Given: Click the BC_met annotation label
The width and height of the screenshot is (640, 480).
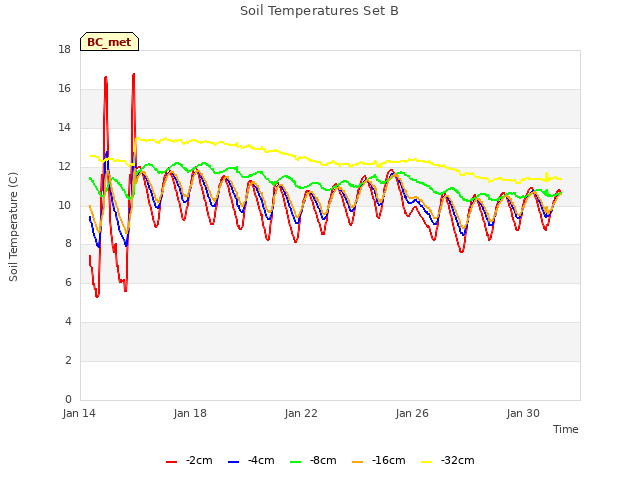Looking at the screenshot, I should [109, 42].
